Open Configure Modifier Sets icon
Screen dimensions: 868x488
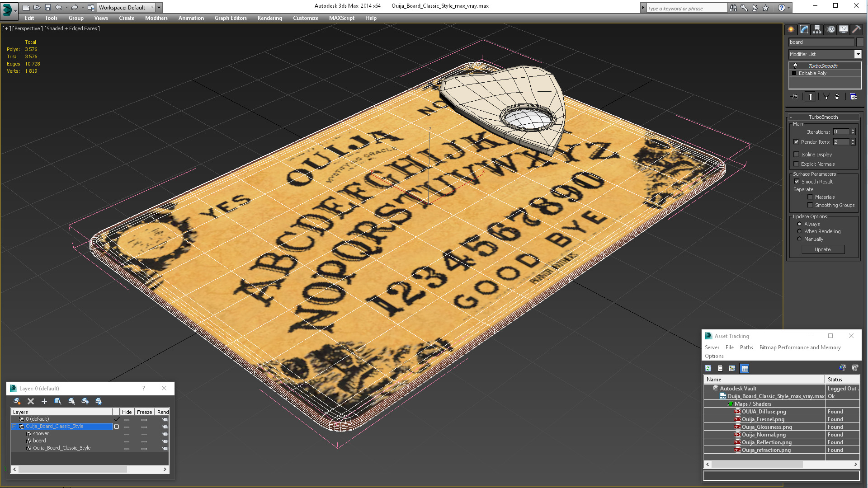[x=854, y=97]
